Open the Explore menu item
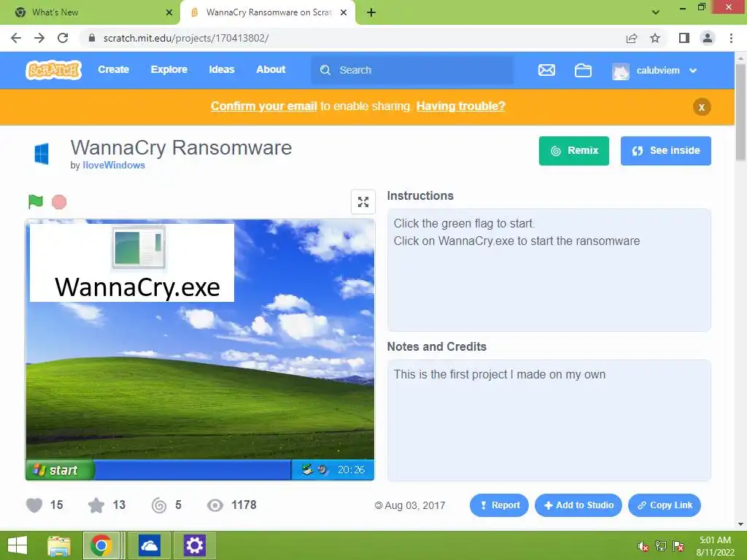Screen dimensions: 747x560 click(x=169, y=69)
